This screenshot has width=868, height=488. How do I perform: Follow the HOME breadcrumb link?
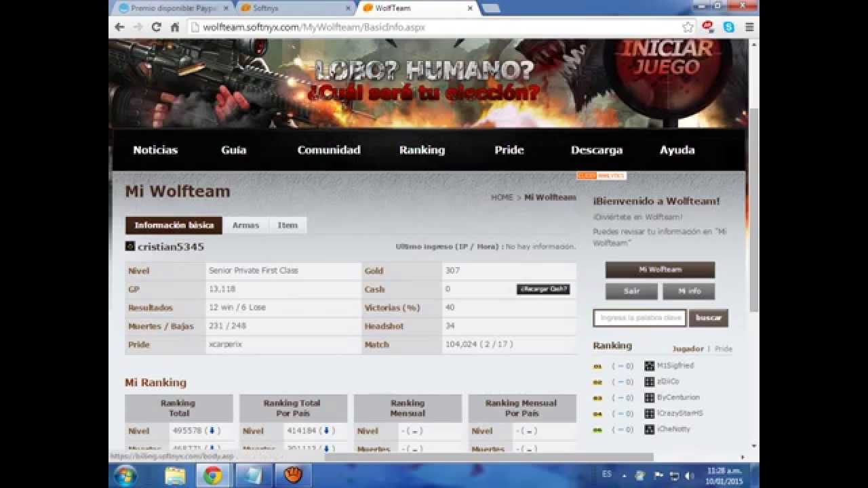pyautogui.click(x=502, y=197)
